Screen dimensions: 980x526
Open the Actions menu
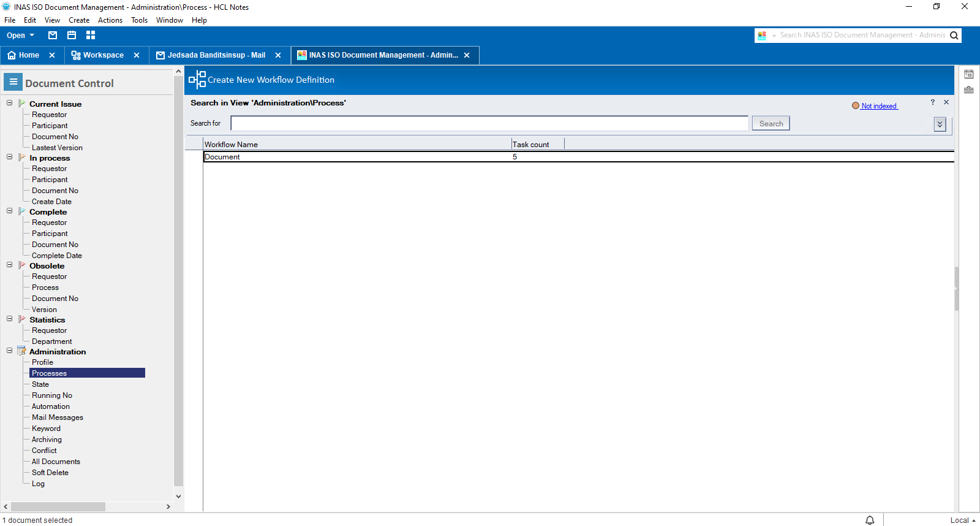point(110,20)
